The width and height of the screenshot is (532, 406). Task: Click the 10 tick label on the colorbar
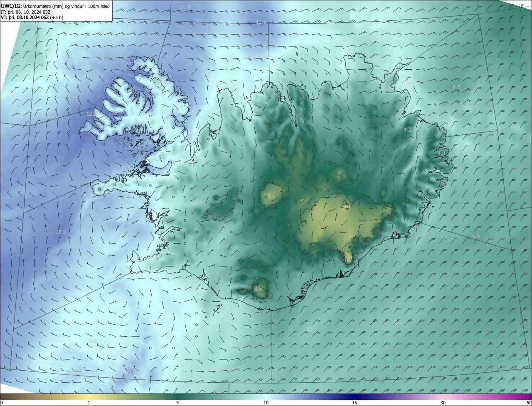[x=266, y=403]
